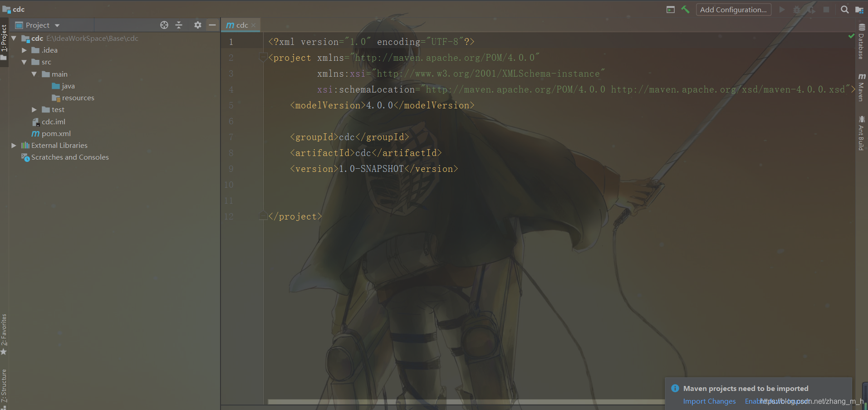Collapse the cdc root project node

14,38
